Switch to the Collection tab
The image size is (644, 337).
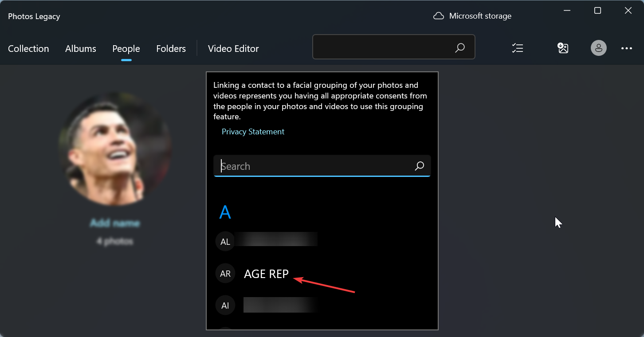28,49
